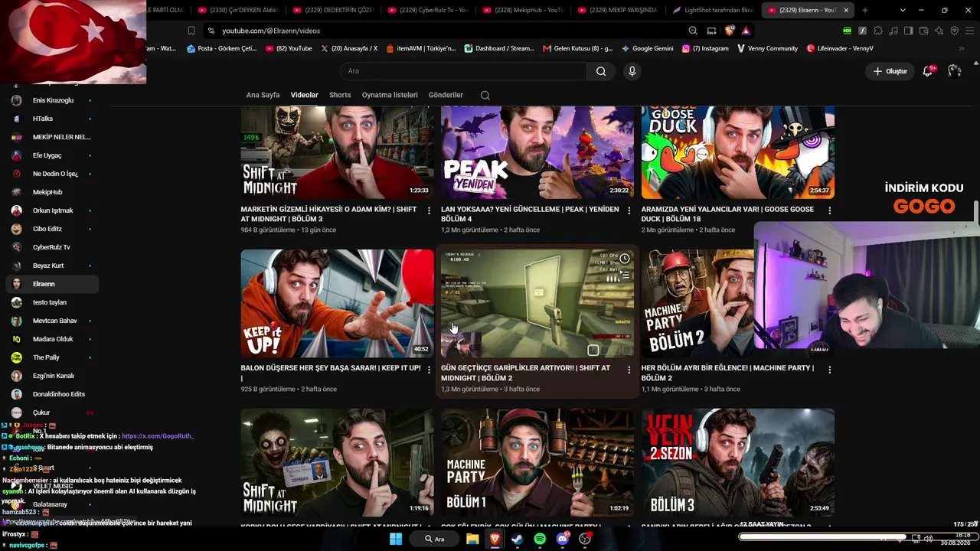The height and width of the screenshot is (551, 980).
Task: Open the X takip link in chat
Action: pos(158,435)
